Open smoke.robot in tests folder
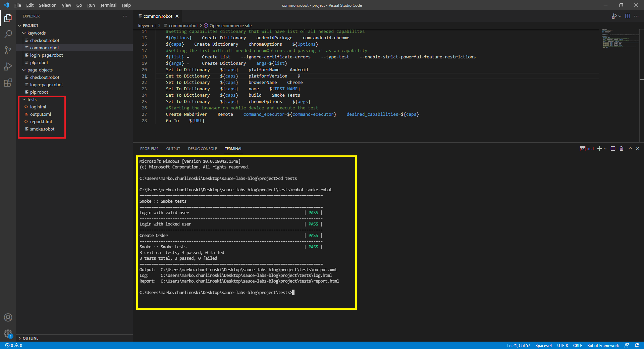Screen dimensions: 644x349 [42, 129]
